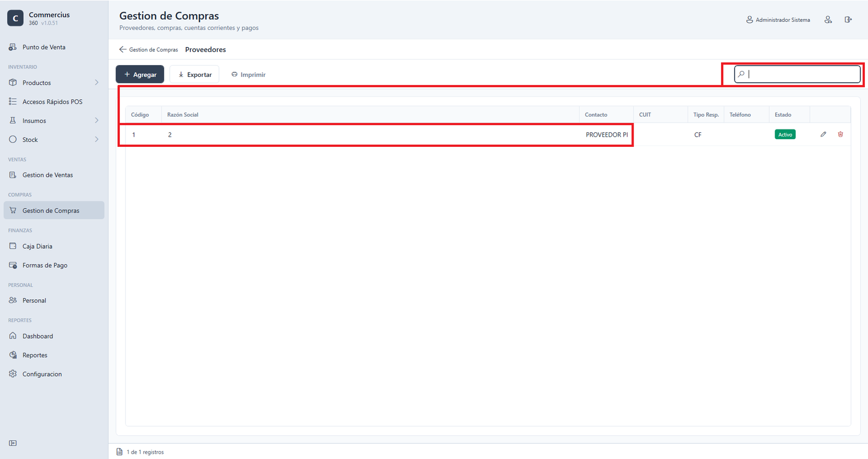Click the user settings icon beside Administrador Sistema
This screenshot has width=868, height=459.
(x=828, y=20)
